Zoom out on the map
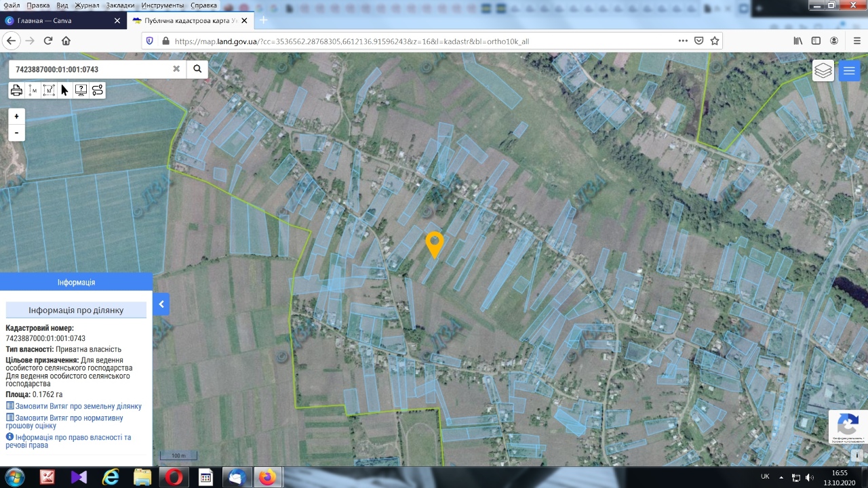Screen dimensions: 868x488 (x=17, y=133)
